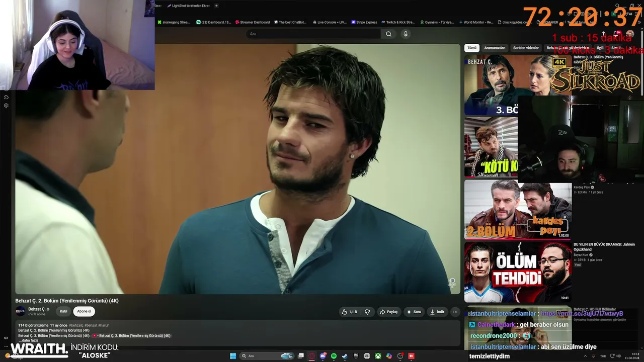
Task: Open the 'Behzat Ç.' channel name link
Action: coord(37,309)
